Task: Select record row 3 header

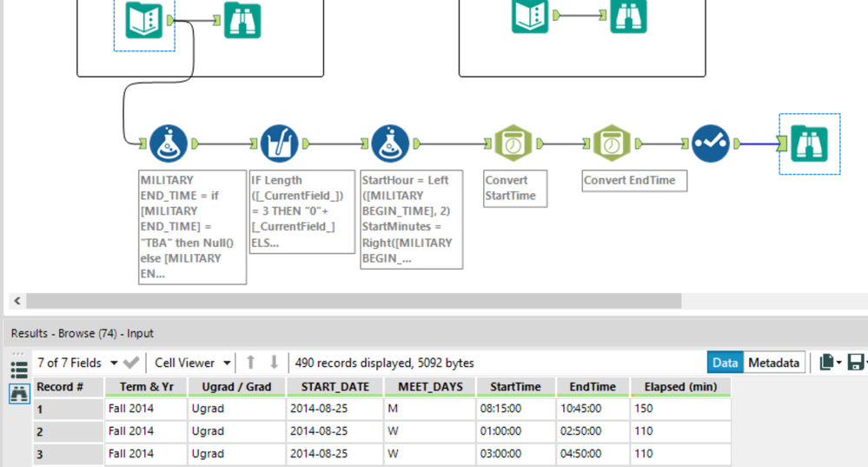Action: (68, 454)
